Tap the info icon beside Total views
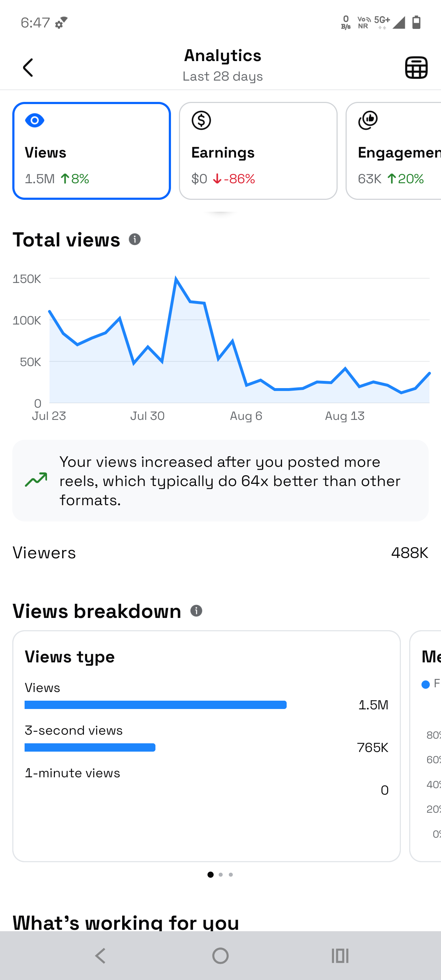This screenshot has height=980, width=441. (135, 239)
